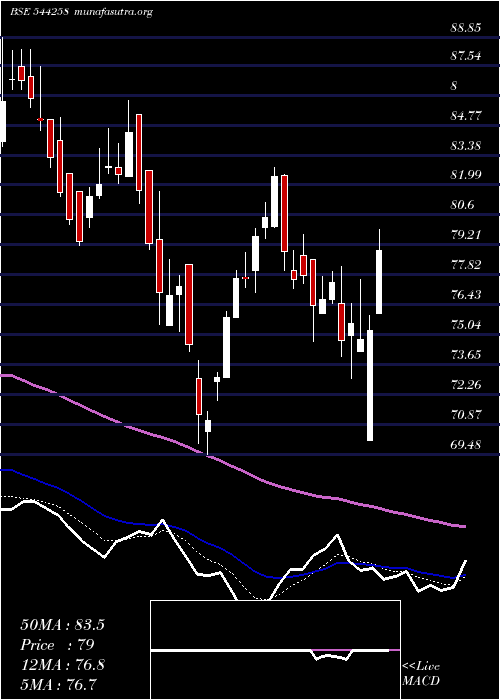Viewport: 500px width, 700px height.
Task: Click the 88.85 price axis label
Action: pyautogui.click(x=466, y=27)
